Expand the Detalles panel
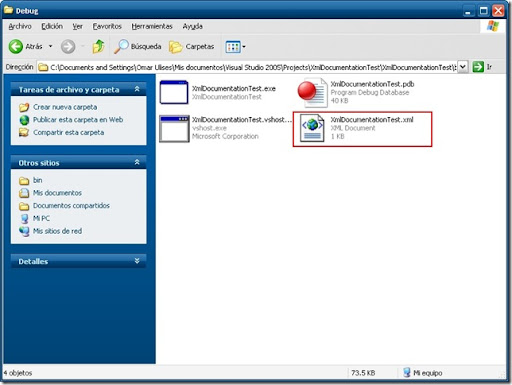This screenshot has width=512, height=385. [x=137, y=261]
